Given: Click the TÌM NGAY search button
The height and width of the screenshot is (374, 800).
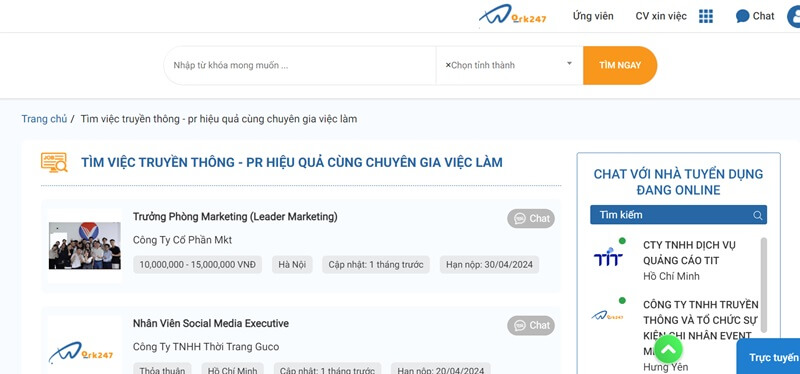Looking at the screenshot, I should click(x=620, y=65).
